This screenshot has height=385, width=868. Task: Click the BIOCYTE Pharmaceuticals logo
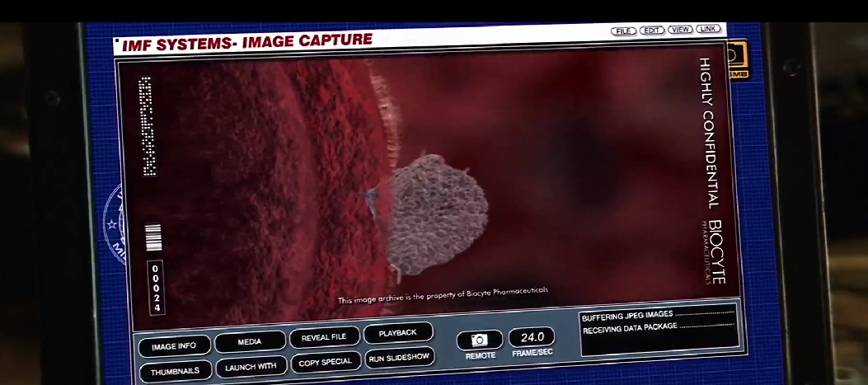pyautogui.click(x=715, y=252)
